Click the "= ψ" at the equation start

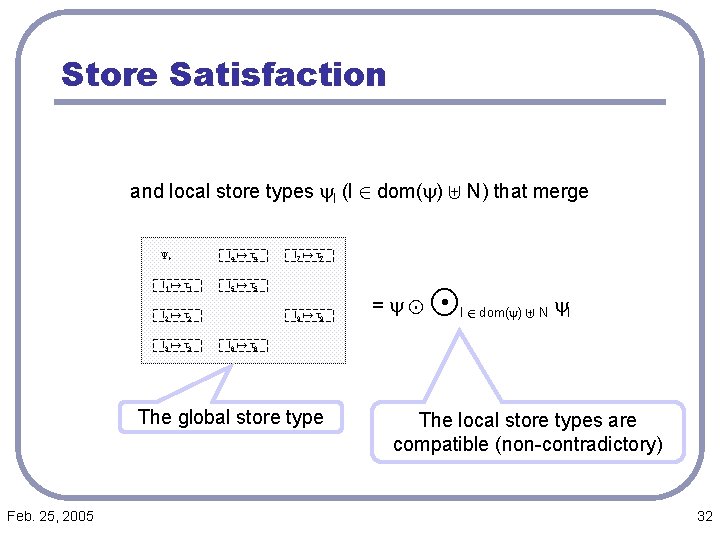point(388,307)
